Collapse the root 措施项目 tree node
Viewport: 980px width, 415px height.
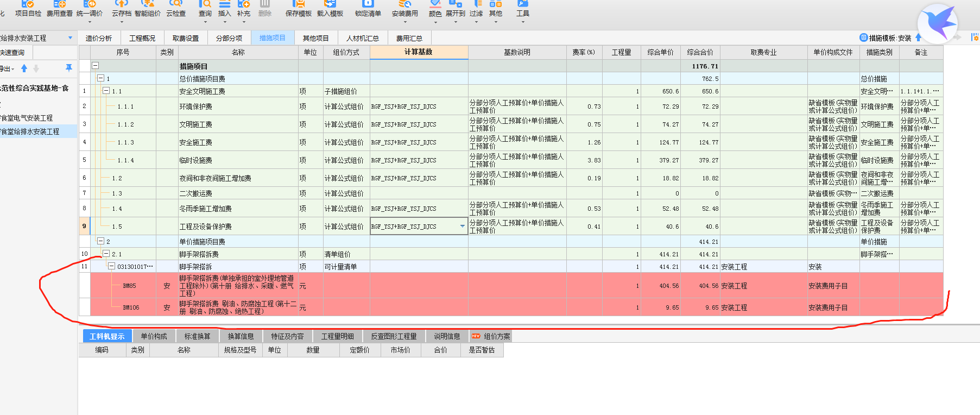coord(95,66)
